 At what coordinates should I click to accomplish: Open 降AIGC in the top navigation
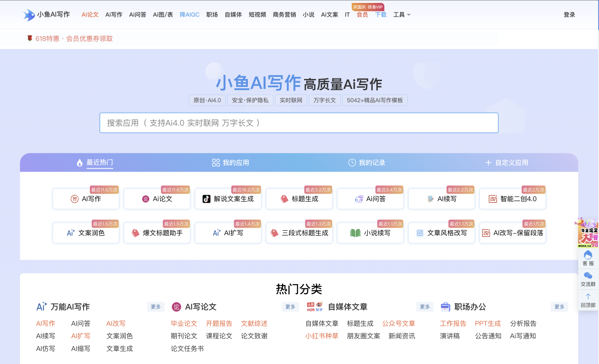coord(190,15)
